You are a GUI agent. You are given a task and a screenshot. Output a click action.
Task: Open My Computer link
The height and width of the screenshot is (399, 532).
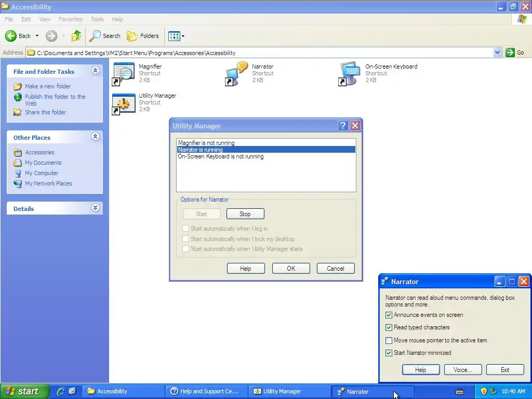click(x=42, y=173)
